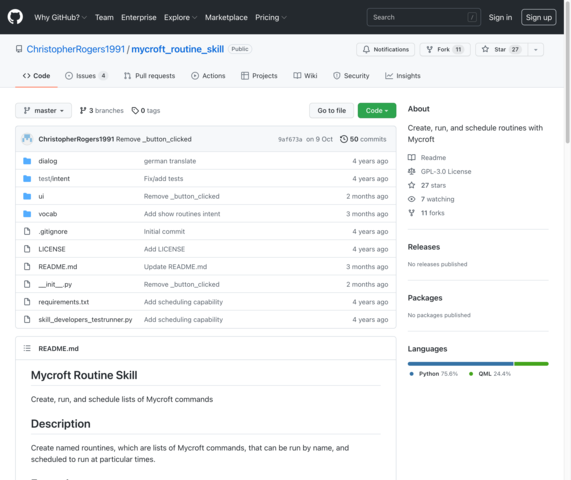The width and height of the screenshot is (571, 480).
Task: Open the Wiki tab
Action: 306,76
